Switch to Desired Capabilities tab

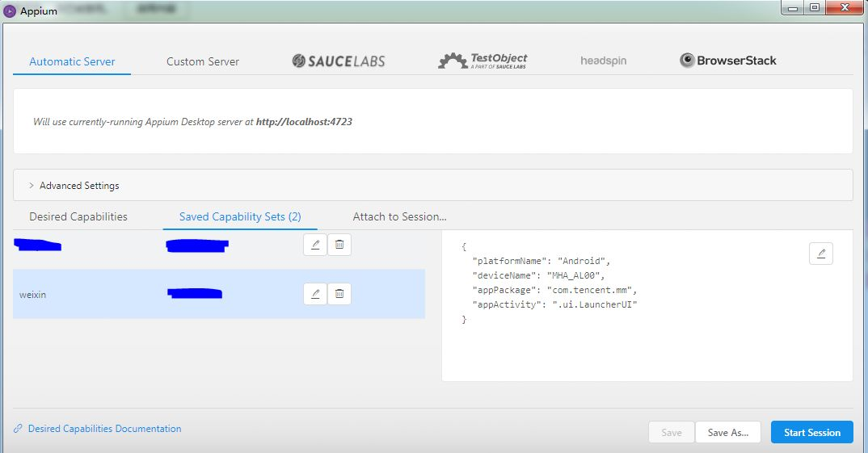[78, 217]
